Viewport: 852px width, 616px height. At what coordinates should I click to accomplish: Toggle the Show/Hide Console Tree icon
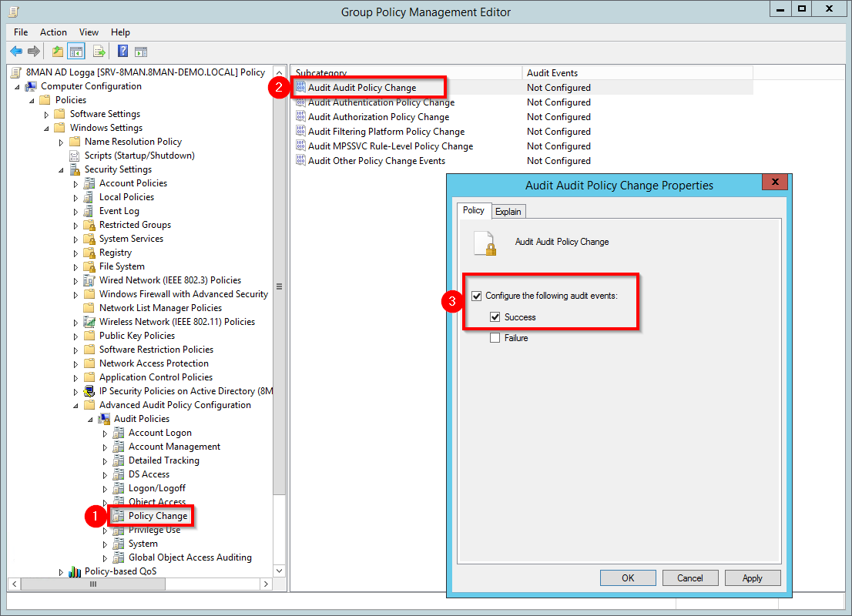(x=76, y=52)
